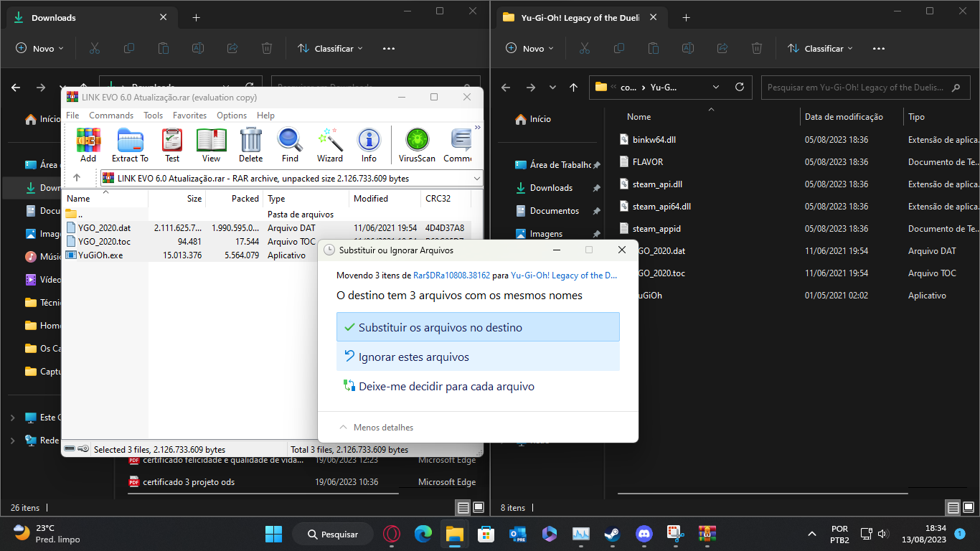Click the View book icon in WinRAR
This screenshot has height=551, width=980.
pyautogui.click(x=211, y=145)
